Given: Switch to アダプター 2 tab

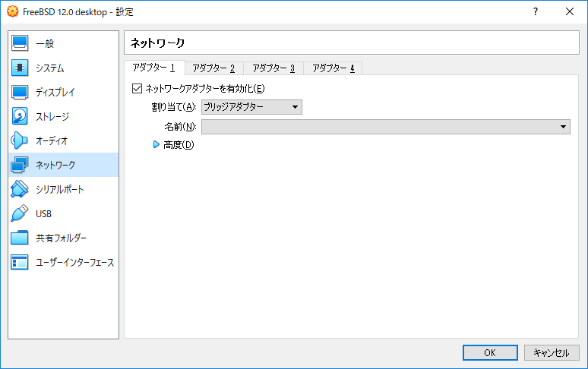Looking at the screenshot, I should (213, 68).
